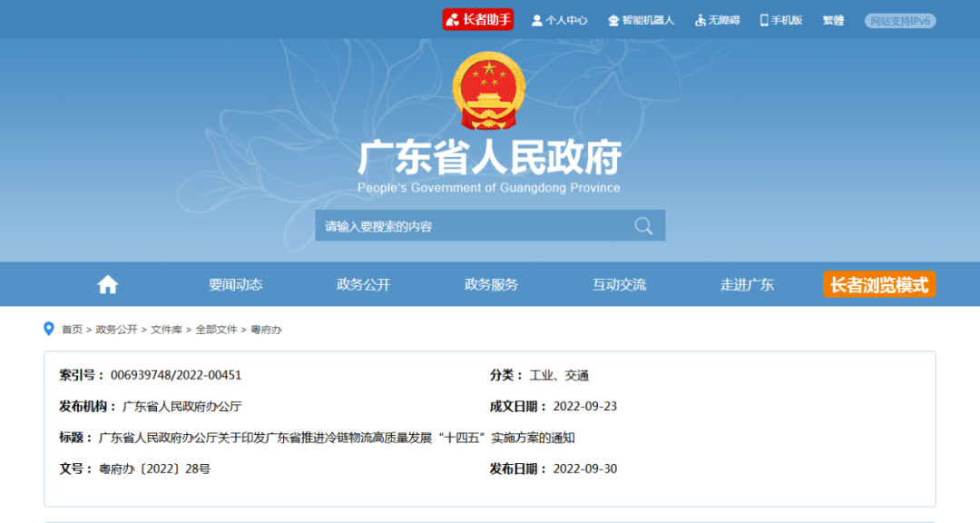Click the blue location pin in breadcrumb
This screenshot has height=523, width=980.
[x=50, y=329]
